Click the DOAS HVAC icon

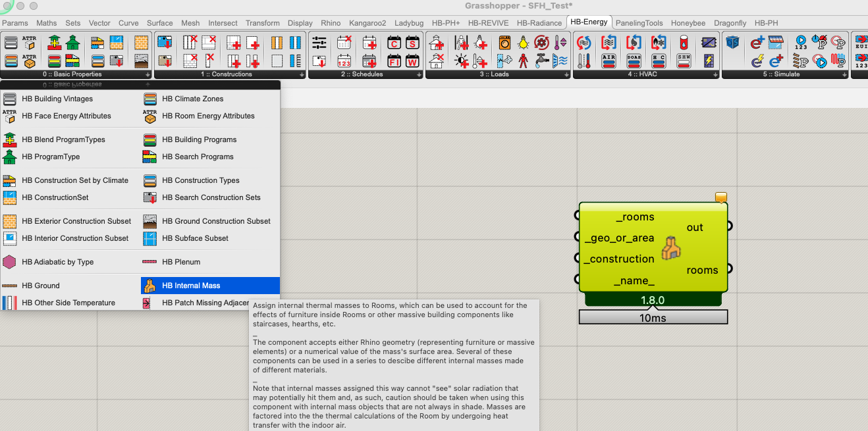coord(634,61)
